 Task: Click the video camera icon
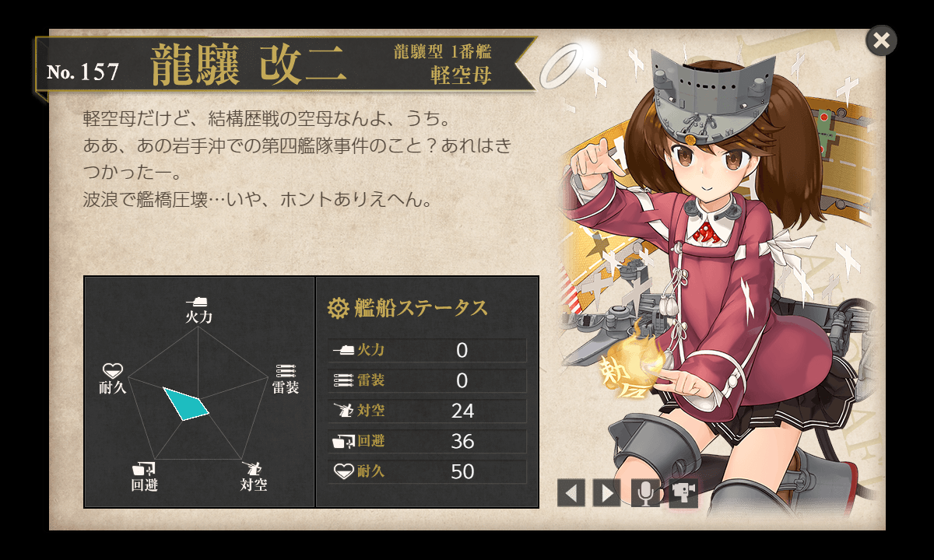click(x=684, y=492)
